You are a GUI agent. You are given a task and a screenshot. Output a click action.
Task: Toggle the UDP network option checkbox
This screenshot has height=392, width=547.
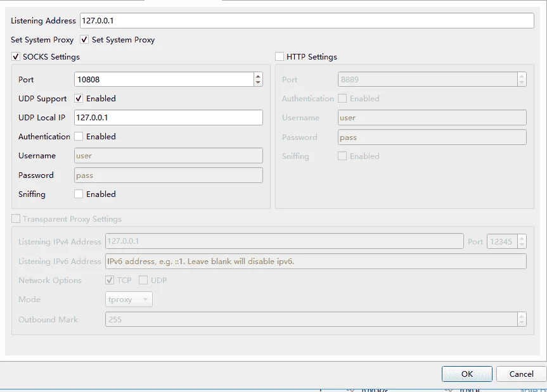[143, 280]
